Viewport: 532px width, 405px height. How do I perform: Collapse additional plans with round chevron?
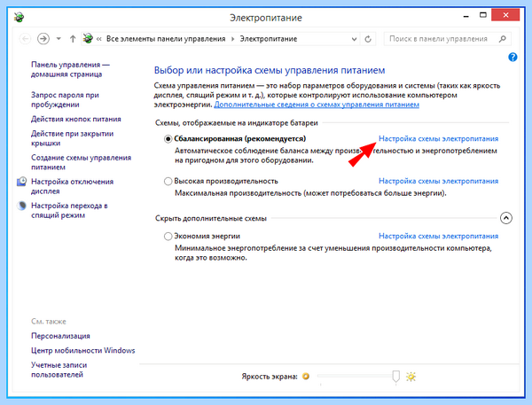click(x=506, y=218)
